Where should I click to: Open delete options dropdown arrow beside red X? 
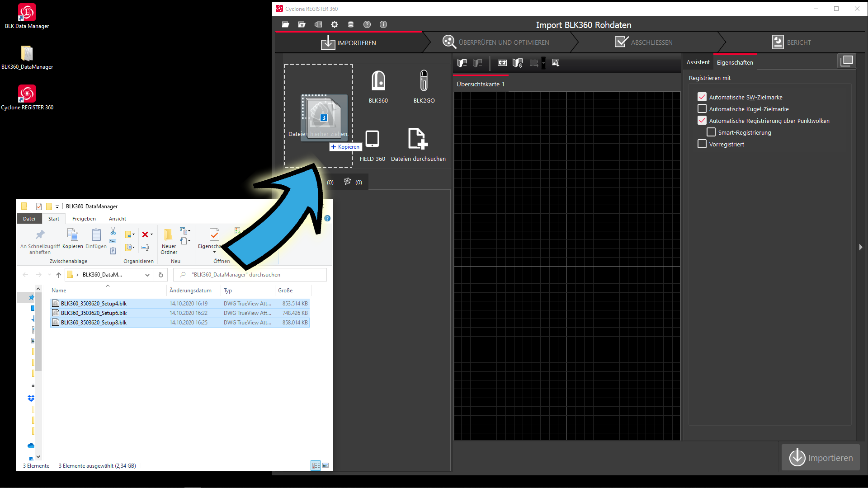pyautogui.click(x=152, y=235)
